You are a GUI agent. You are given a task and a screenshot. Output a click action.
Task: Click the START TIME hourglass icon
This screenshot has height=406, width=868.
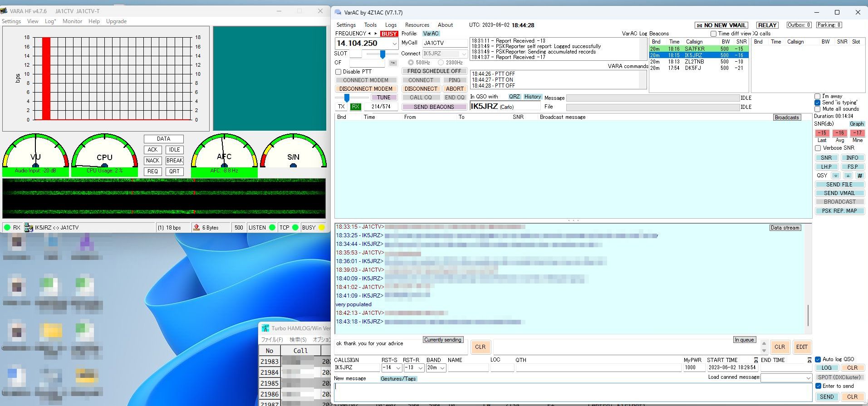click(755, 360)
